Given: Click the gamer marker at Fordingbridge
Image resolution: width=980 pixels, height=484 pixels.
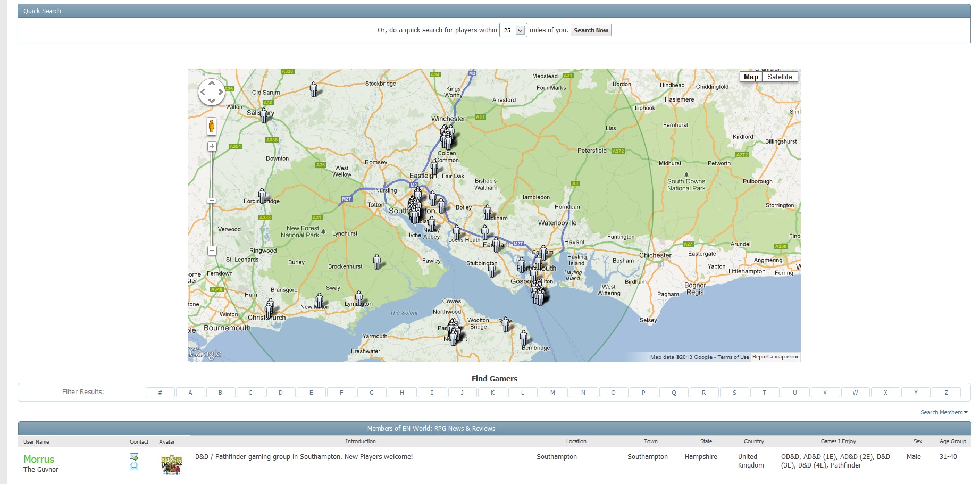Looking at the screenshot, I should [262, 196].
